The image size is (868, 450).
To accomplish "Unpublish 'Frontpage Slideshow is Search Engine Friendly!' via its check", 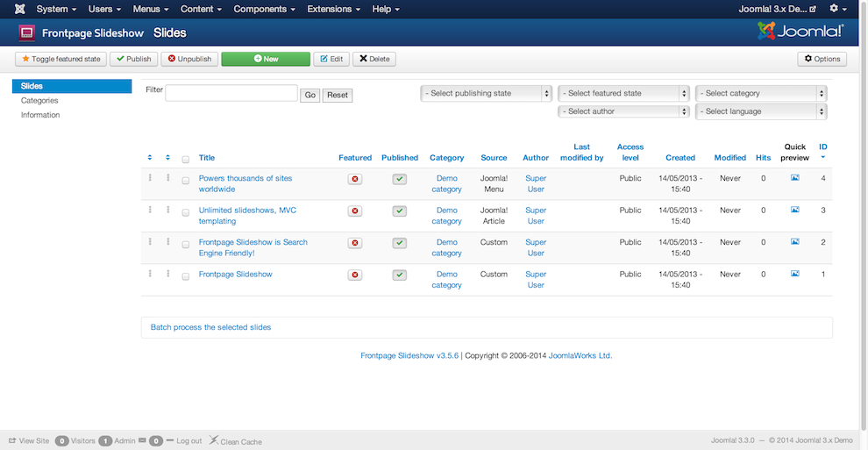I will click(x=400, y=243).
